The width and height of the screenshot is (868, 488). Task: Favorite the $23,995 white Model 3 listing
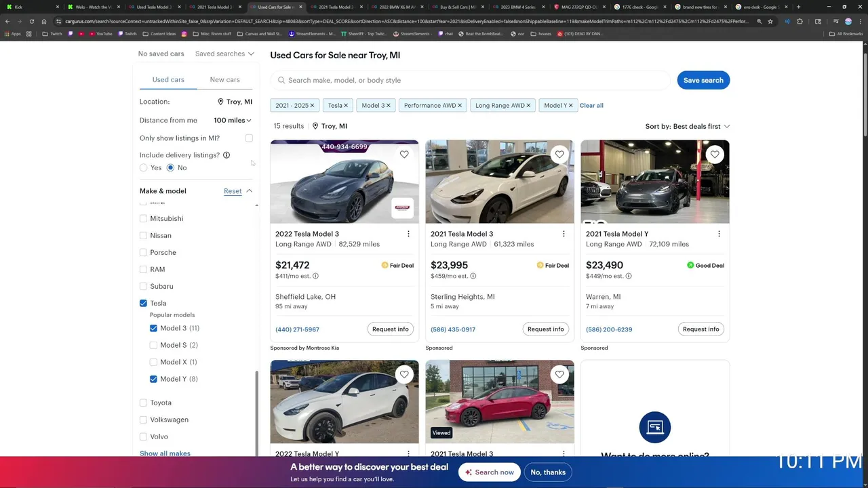(559, 155)
